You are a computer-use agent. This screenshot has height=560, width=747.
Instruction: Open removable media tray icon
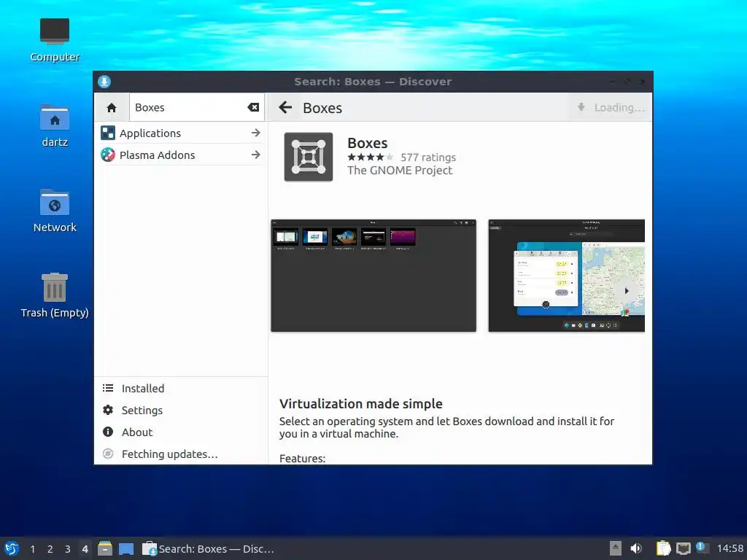(616, 548)
